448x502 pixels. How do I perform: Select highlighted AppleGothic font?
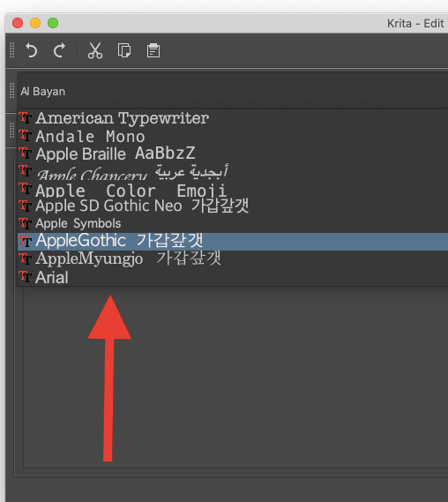tap(233, 242)
